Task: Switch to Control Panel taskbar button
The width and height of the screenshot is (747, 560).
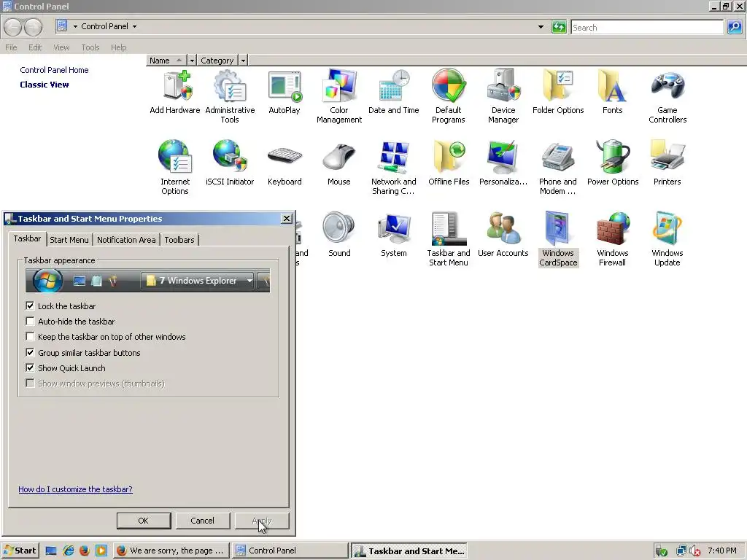Action: tap(290, 551)
